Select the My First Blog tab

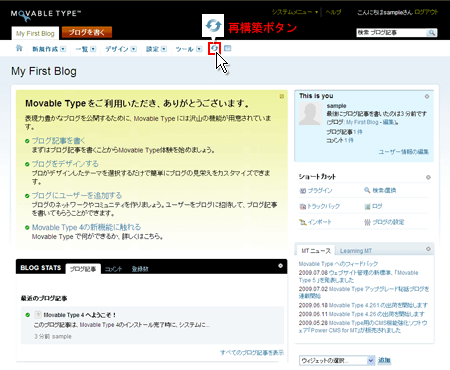[x=35, y=33]
